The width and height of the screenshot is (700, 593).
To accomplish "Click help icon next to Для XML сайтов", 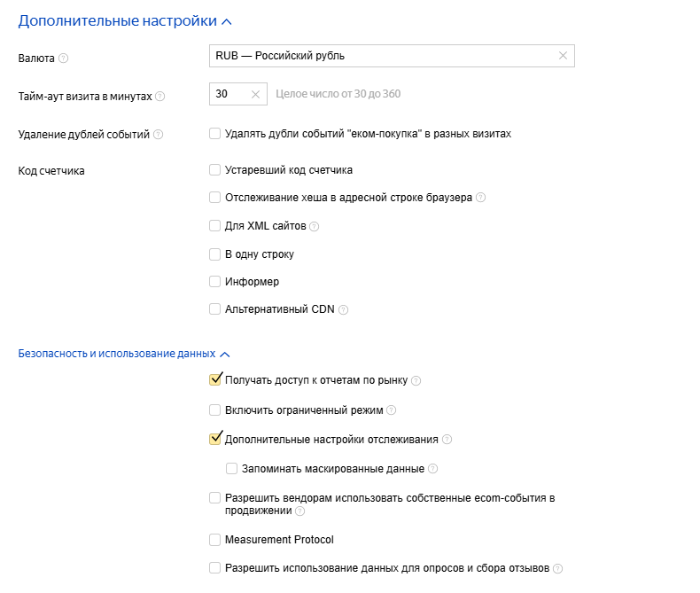I will click(x=314, y=227).
